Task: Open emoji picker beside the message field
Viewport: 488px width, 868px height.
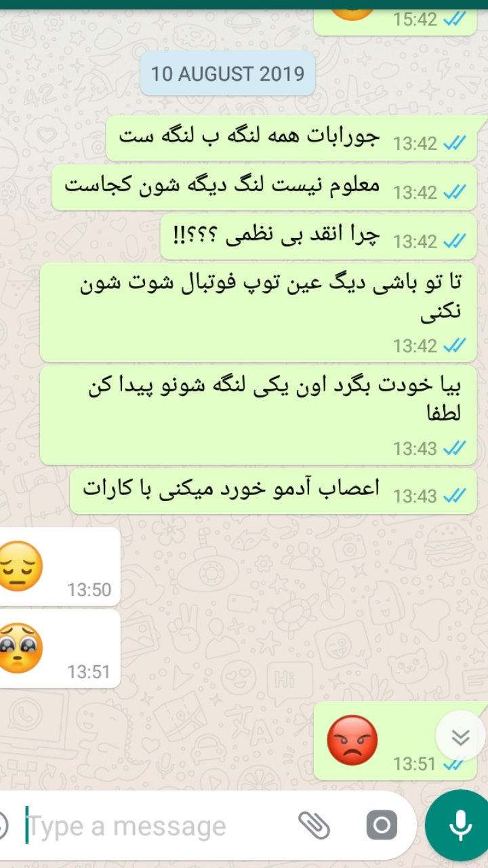Action: tap(3, 825)
